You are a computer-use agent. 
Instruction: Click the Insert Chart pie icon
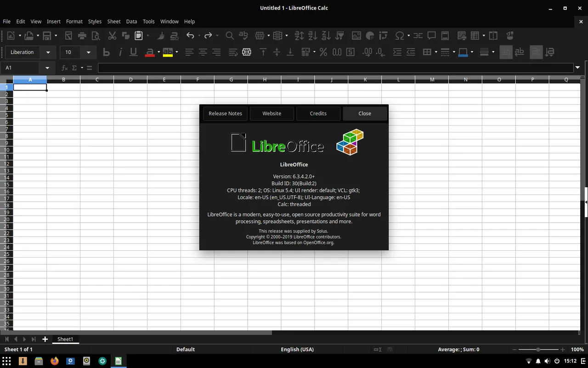coord(370,35)
